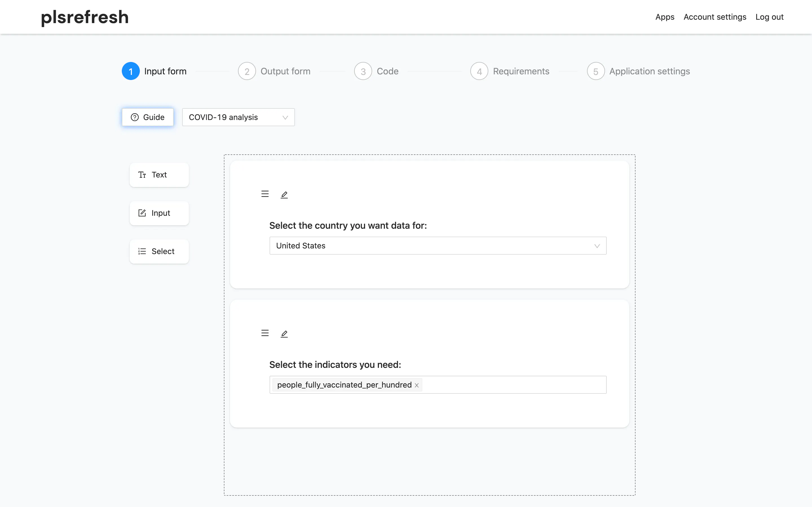812x507 pixels.
Task: Click the pencil edit icon on country card
Action: [284, 194]
